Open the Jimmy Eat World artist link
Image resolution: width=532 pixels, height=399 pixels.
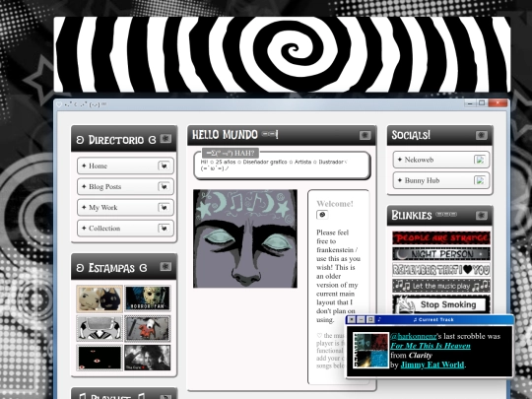[432, 365]
